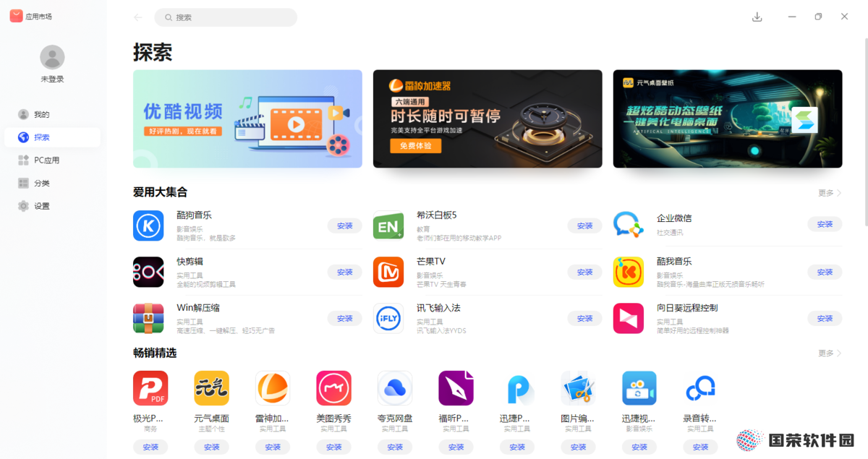
Task: Open the 迅捷P… blue P icon
Action: (x=517, y=388)
